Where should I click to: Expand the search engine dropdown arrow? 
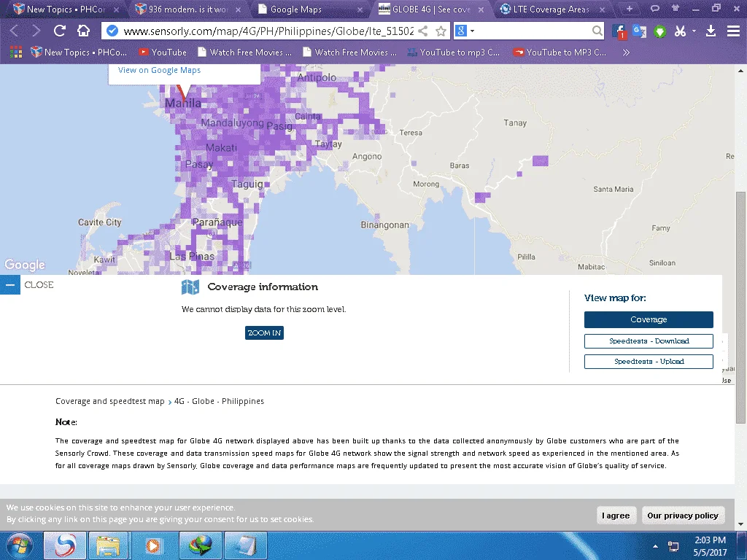coord(472,31)
